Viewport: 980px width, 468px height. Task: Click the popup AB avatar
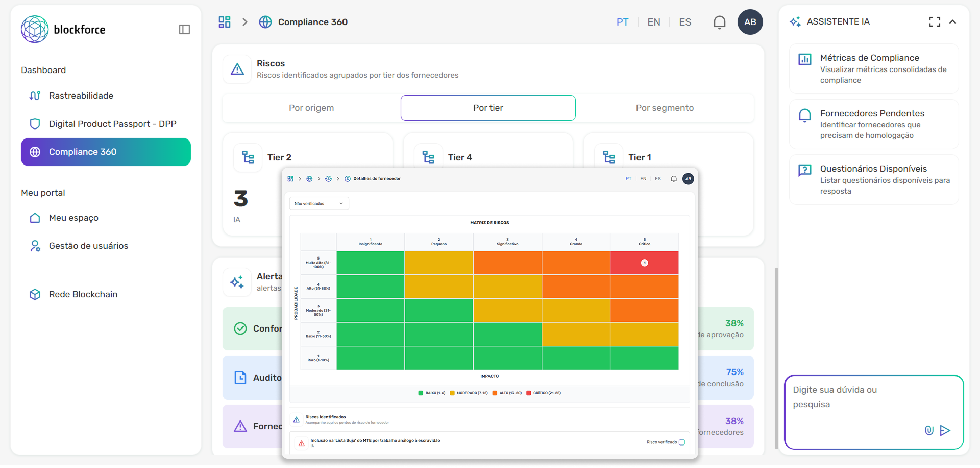pos(688,179)
